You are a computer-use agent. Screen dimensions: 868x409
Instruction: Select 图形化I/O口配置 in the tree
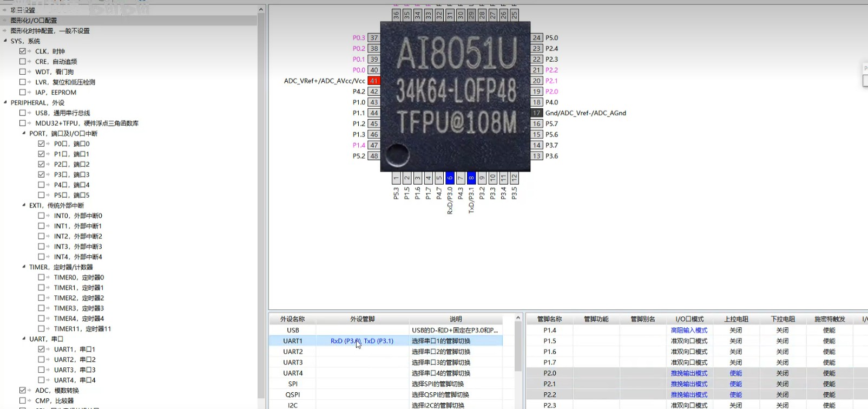pos(34,21)
